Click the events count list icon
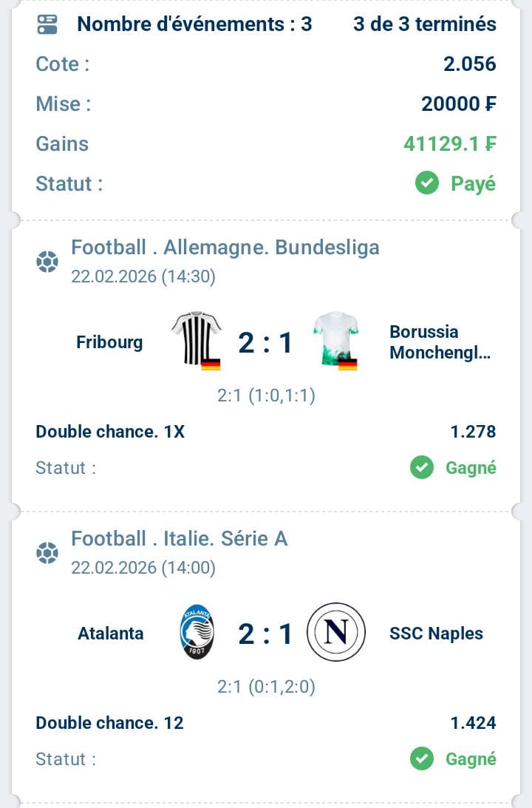The height and width of the screenshot is (808, 532). click(47, 24)
